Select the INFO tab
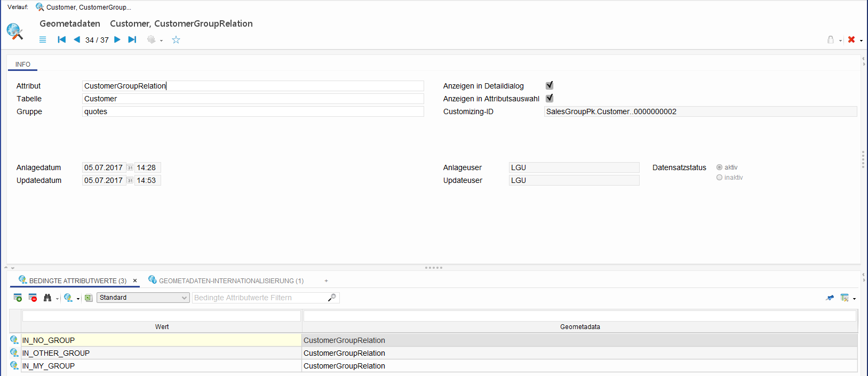The height and width of the screenshot is (376, 868). pyautogui.click(x=23, y=65)
